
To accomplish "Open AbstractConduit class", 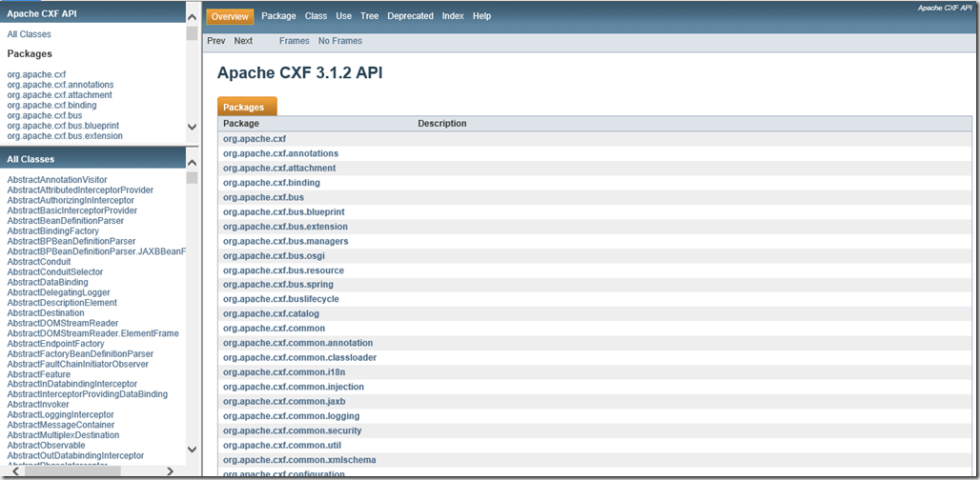I will [39, 262].
